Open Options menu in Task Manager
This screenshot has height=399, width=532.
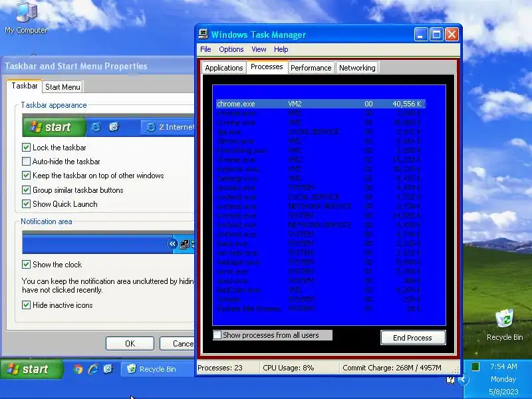click(231, 49)
